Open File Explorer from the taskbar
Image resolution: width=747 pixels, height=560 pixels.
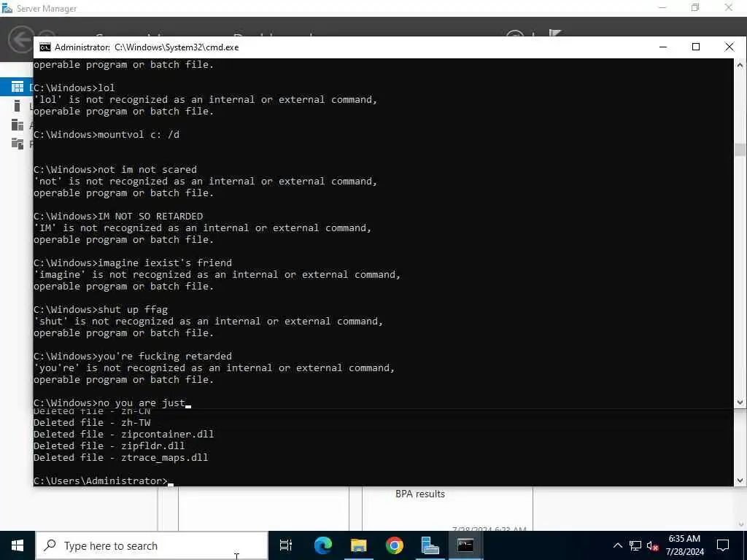pyautogui.click(x=358, y=545)
